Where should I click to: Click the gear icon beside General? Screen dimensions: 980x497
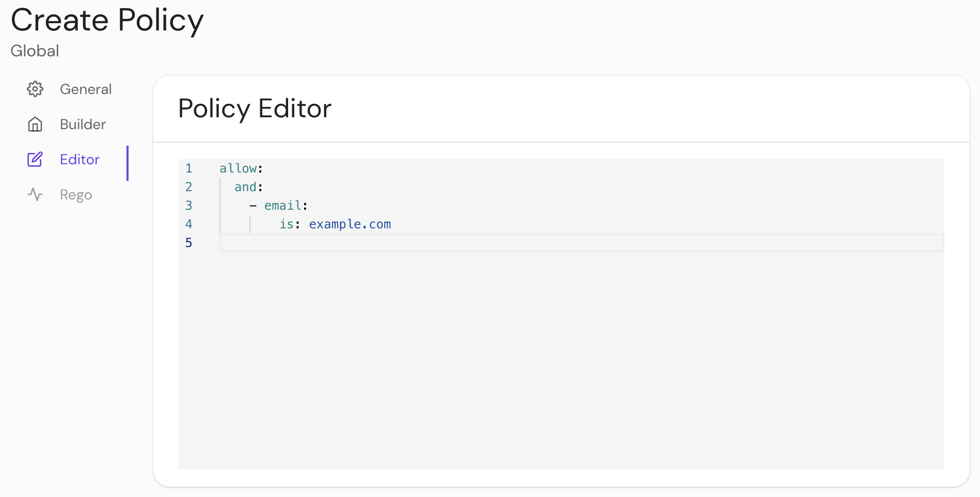(x=35, y=89)
